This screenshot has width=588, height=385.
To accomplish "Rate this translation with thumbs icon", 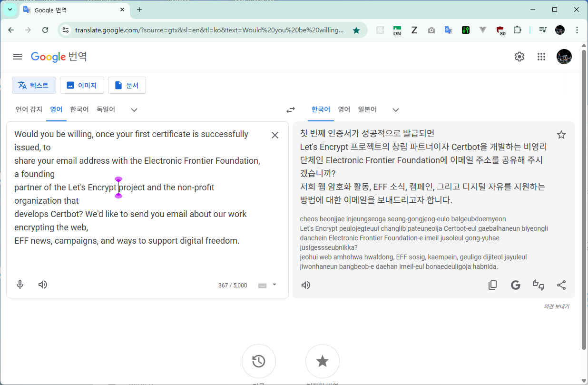I will point(539,285).
